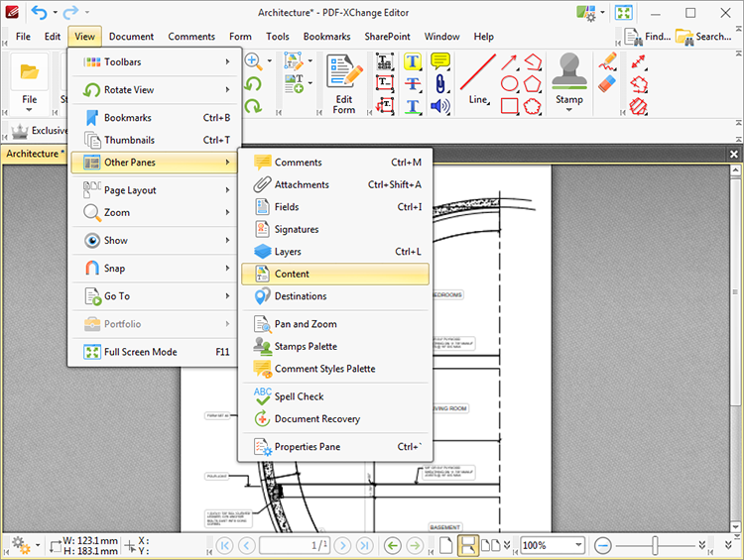Go to first page button
Image resolution: width=744 pixels, height=560 pixels.
(x=224, y=546)
